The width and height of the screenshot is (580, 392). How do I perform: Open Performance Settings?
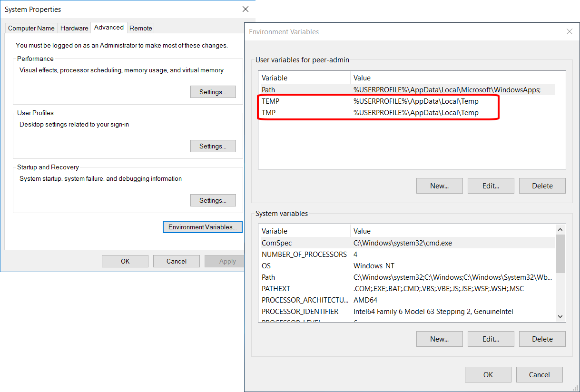coord(213,92)
